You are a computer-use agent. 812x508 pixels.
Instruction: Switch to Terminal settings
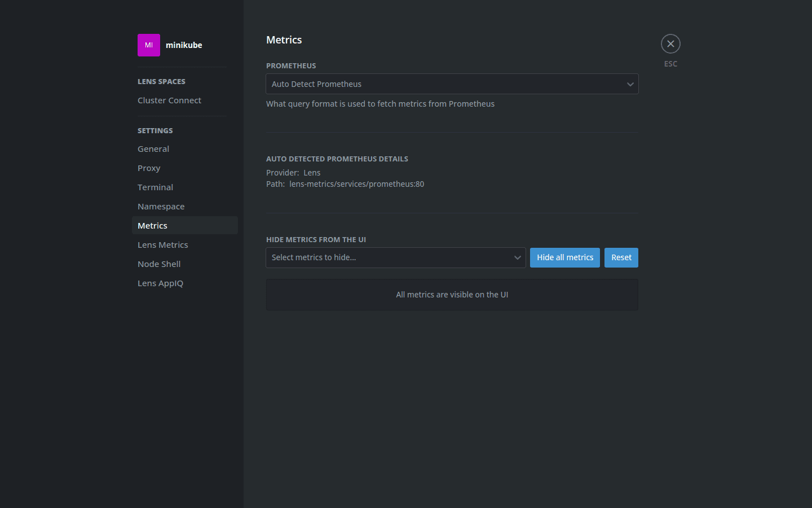coord(155,187)
